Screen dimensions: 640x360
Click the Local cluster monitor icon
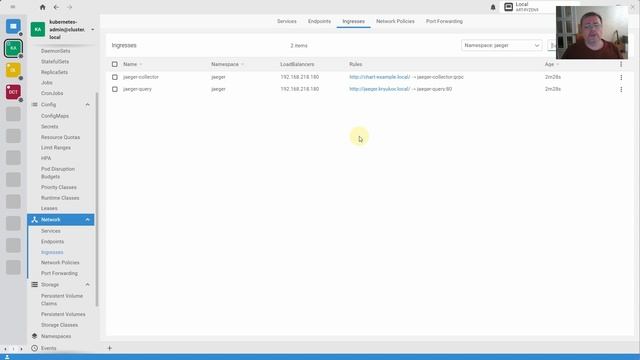(x=508, y=7)
